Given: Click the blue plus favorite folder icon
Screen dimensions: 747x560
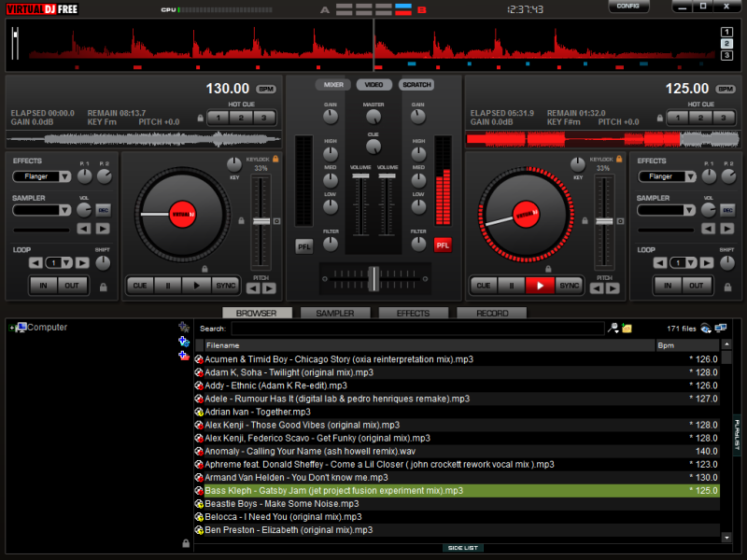Looking at the screenshot, I should coord(183,342).
